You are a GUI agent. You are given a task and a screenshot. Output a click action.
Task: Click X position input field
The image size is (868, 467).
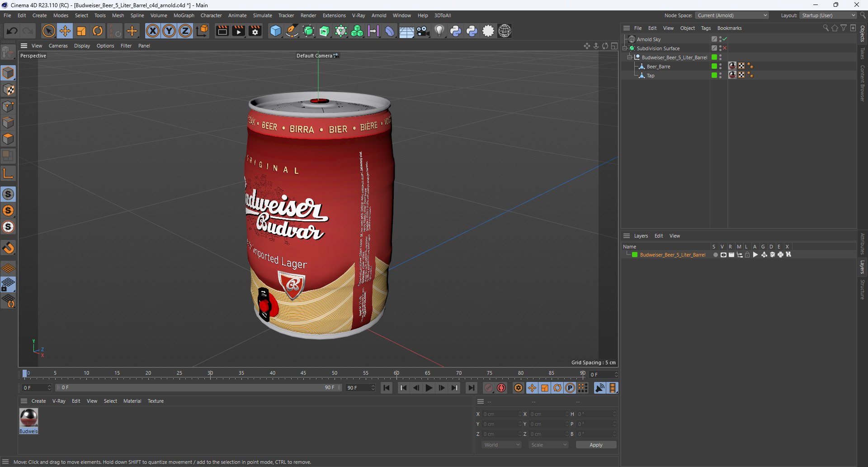501,414
